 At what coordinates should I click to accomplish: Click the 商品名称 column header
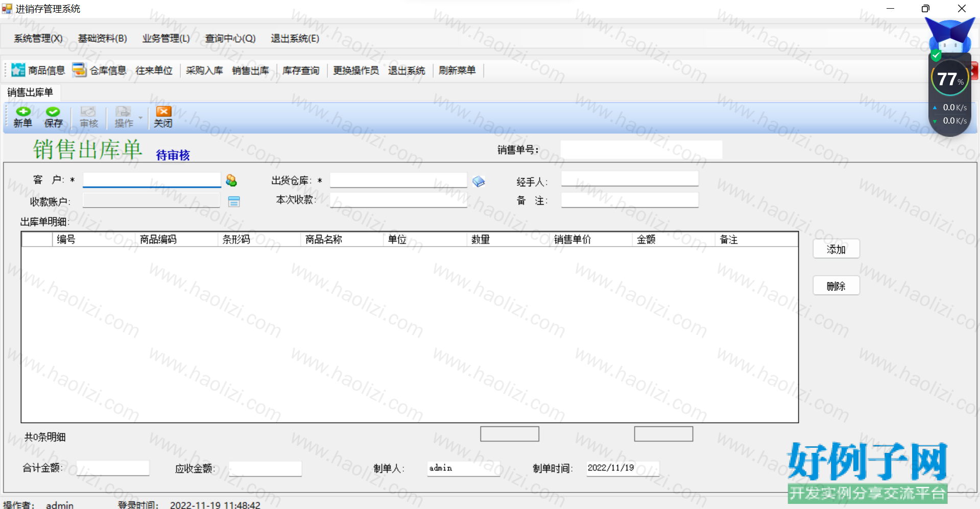(342, 239)
